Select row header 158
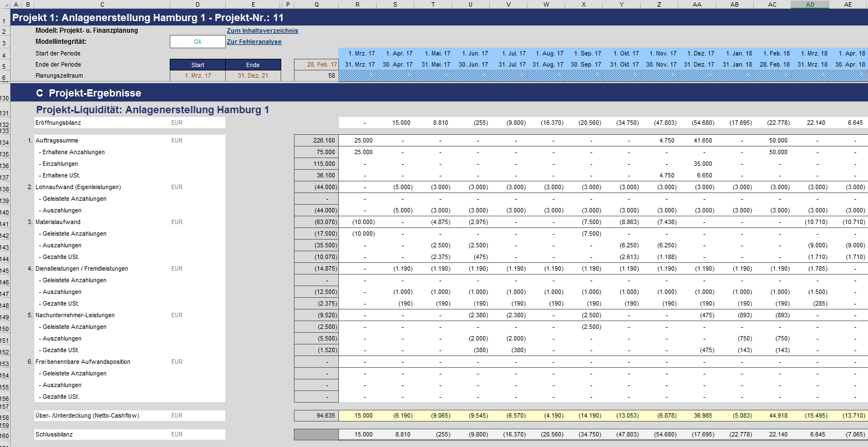The height and width of the screenshot is (447, 868). pos(5,416)
